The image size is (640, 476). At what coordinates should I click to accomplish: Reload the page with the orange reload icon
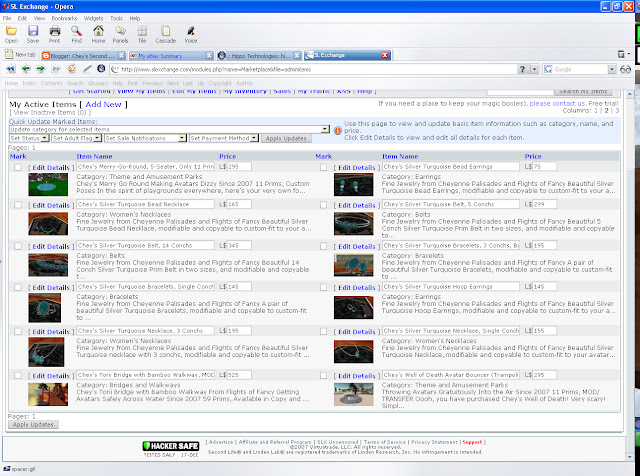coord(72,69)
